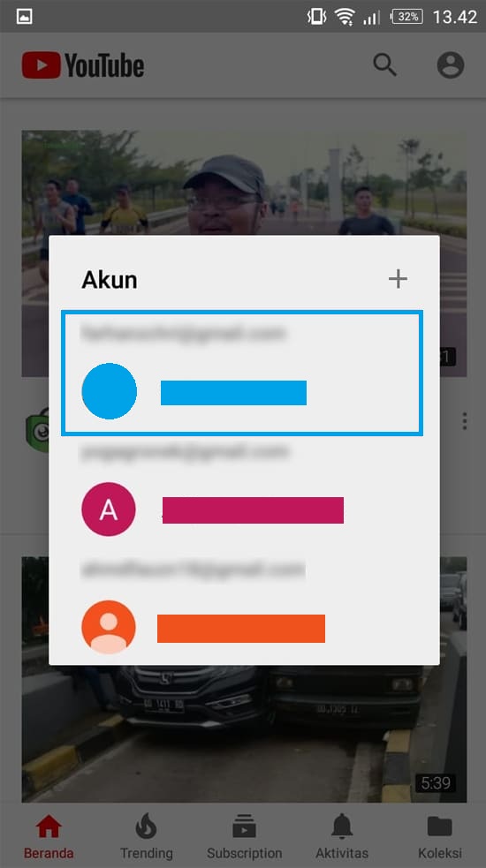Switch to the Subscription tab
The width and height of the screenshot is (486, 868).
point(245,838)
